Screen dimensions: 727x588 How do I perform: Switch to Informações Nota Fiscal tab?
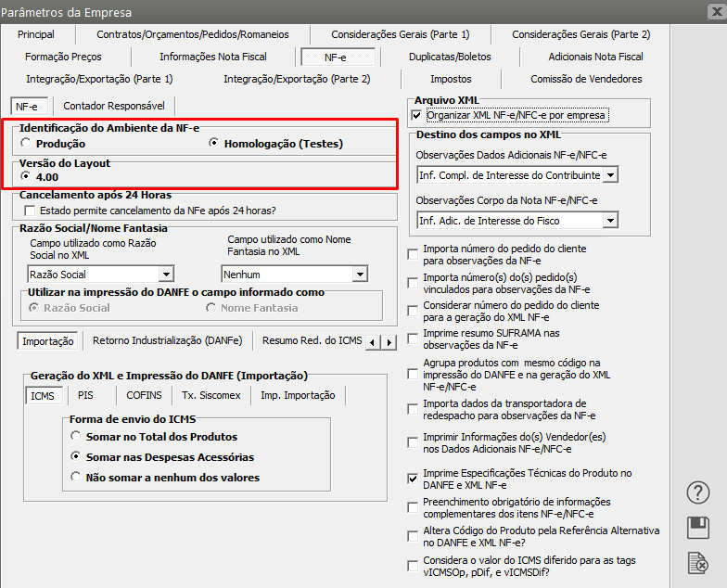click(x=213, y=57)
